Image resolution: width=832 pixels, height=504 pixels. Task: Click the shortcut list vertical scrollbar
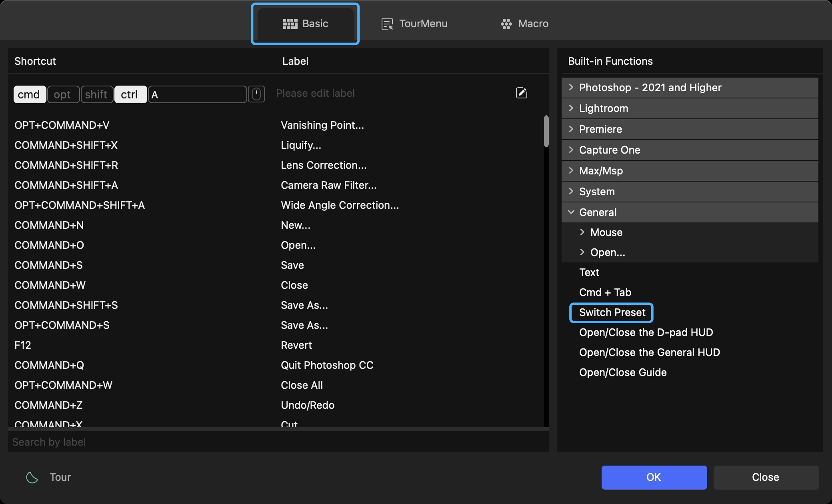(546, 131)
